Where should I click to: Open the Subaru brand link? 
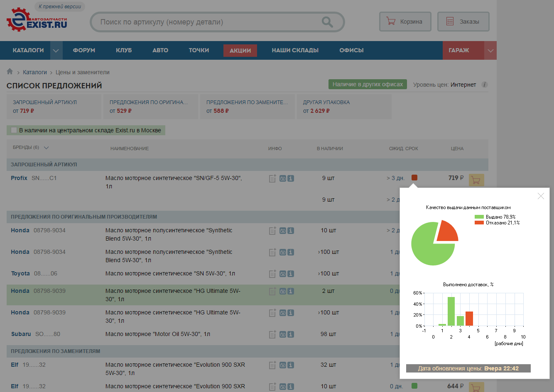(21, 334)
